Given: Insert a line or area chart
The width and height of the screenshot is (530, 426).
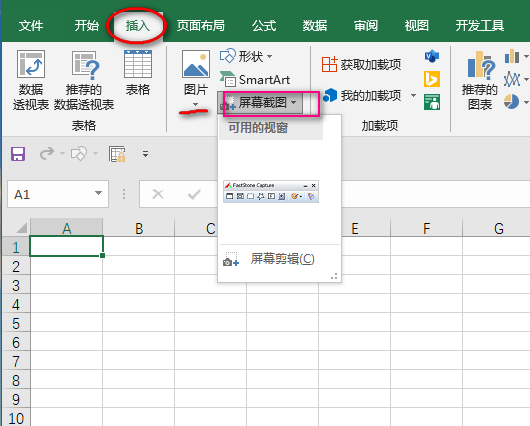Looking at the screenshot, I should point(512,80).
